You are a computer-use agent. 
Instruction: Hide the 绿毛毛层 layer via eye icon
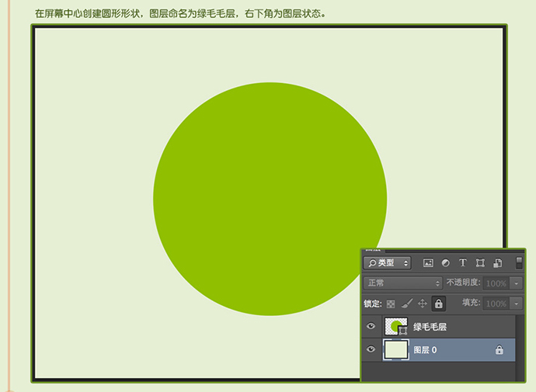[x=371, y=327]
